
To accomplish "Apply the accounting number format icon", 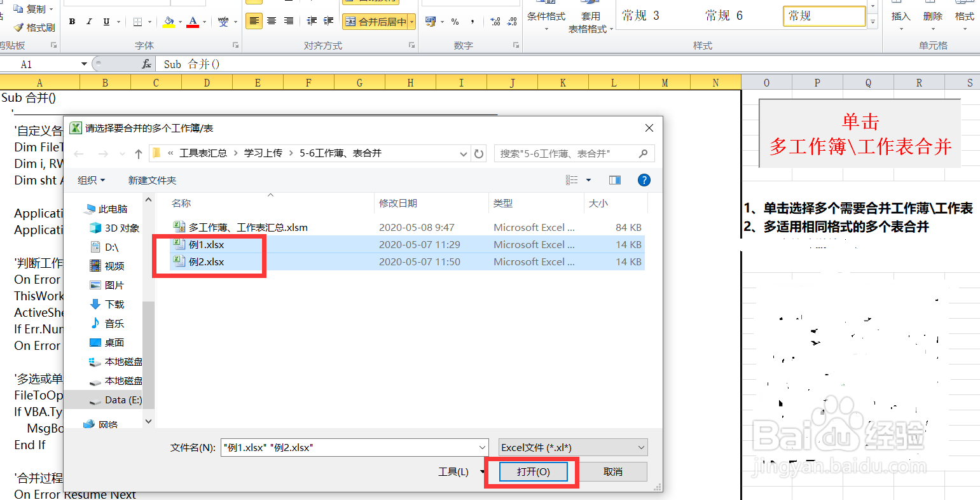I will tap(430, 21).
